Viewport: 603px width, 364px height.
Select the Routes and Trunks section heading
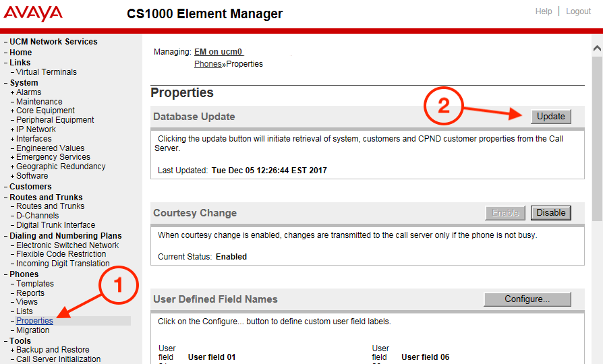[46, 198]
